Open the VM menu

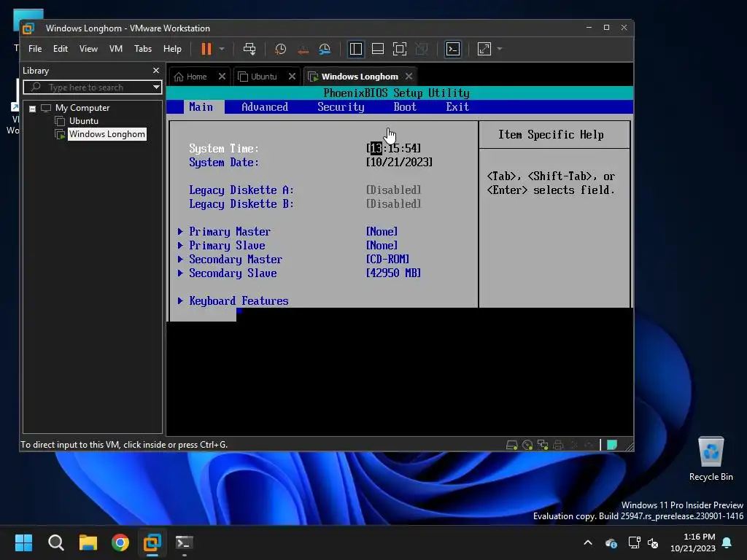116,49
